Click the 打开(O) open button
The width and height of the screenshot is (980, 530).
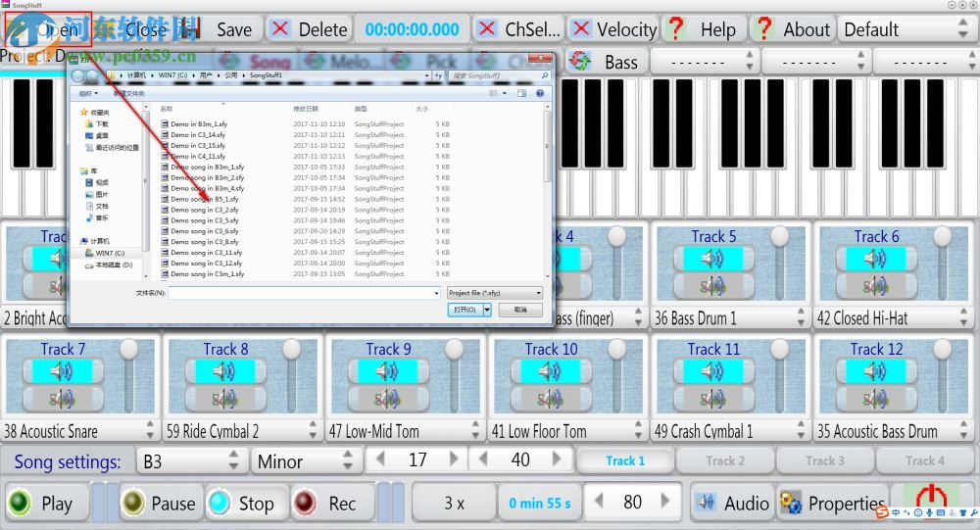465,310
